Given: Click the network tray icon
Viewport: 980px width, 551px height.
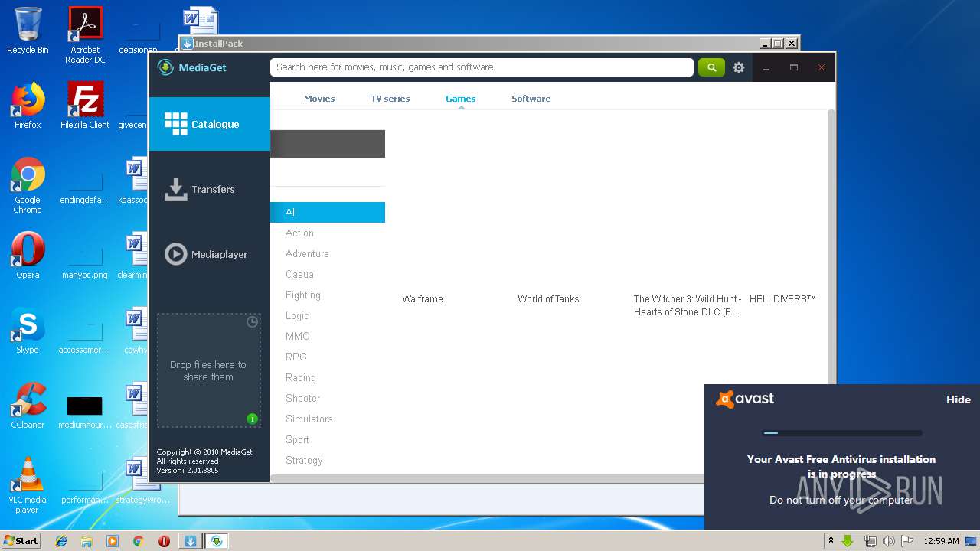Looking at the screenshot, I should pos(870,541).
